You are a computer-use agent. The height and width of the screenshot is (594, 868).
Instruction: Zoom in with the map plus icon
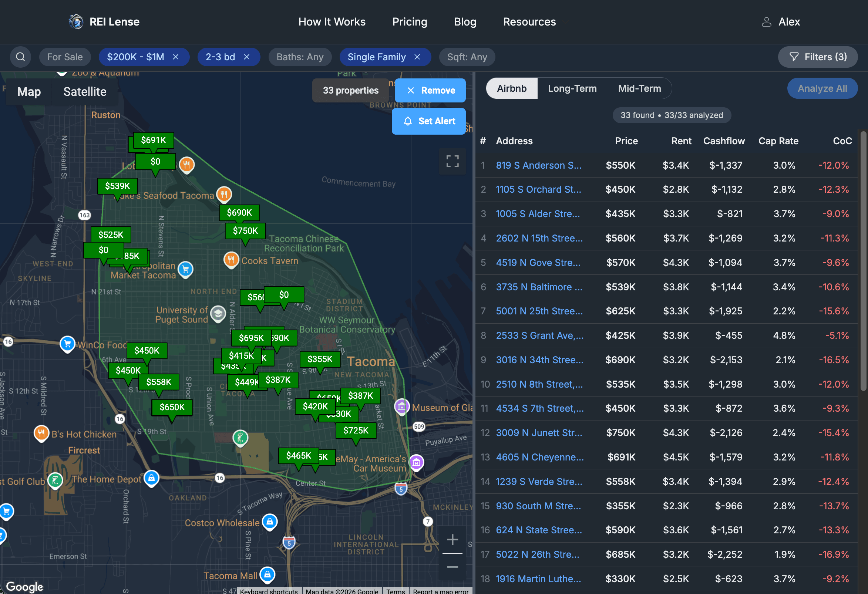452,539
